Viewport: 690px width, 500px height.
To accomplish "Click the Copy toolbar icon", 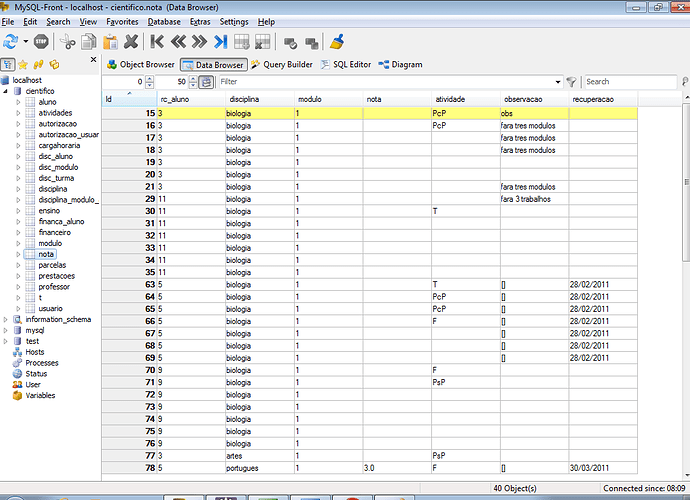I will pyautogui.click(x=89, y=42).
